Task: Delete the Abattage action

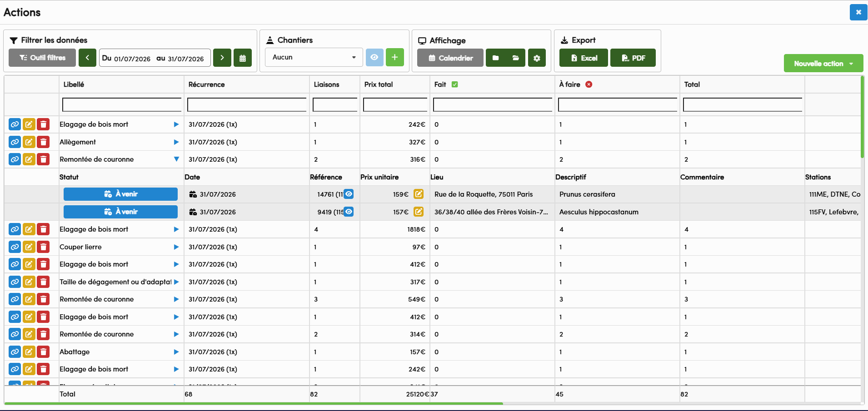Action: click(43, 352)
